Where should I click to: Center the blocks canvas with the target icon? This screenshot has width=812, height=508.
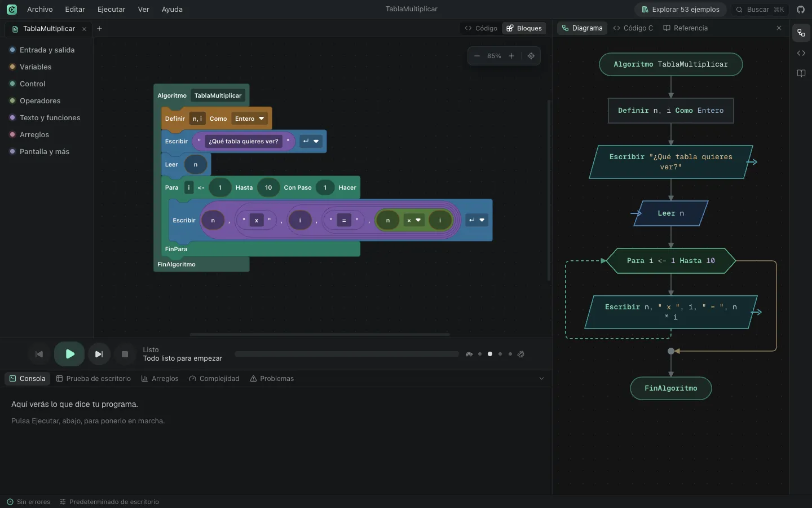tap(531, 56)
